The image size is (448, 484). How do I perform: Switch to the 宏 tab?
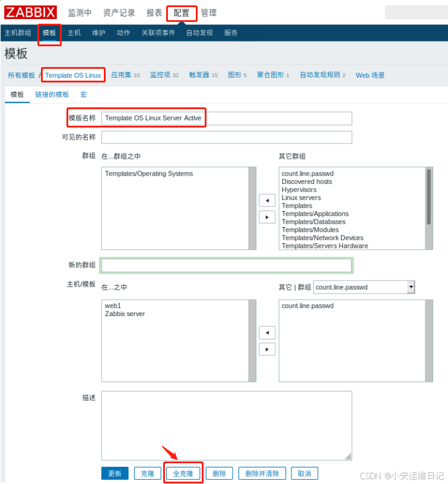[83, 94]
